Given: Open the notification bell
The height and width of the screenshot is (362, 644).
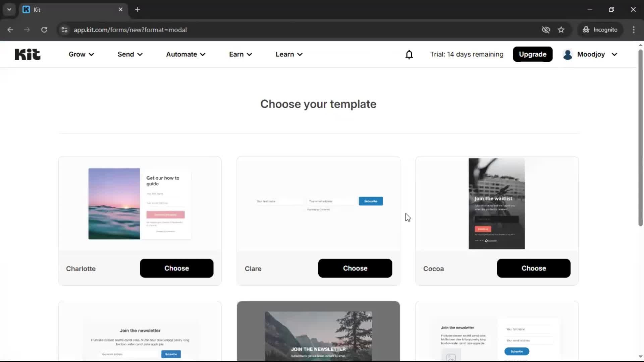Looking at the screenshot, I should coord(409,54).
